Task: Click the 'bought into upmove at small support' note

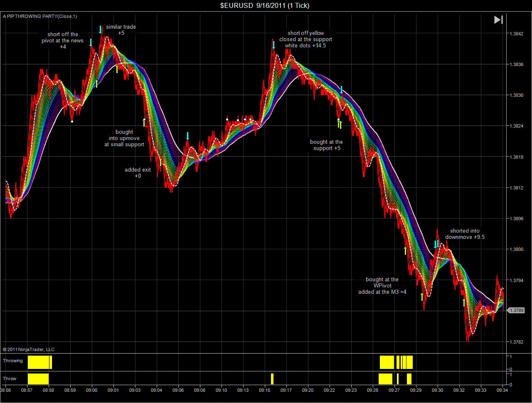Action: (124, 138)
